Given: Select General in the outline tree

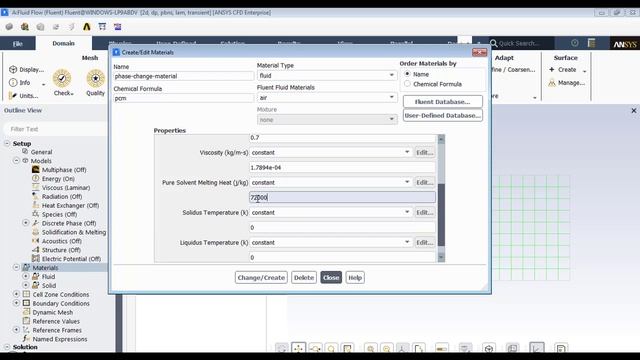Looking at the screenshot, I should tap(42, 152).
